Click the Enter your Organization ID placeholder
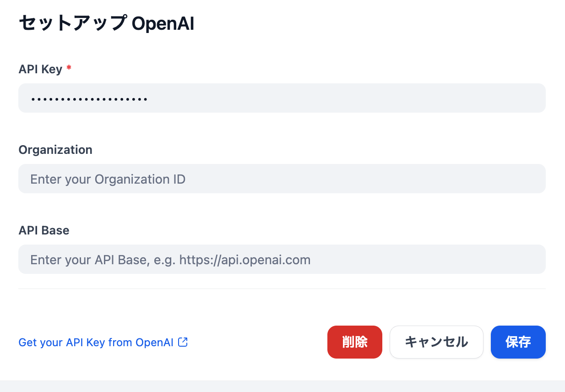The width and height of the screenshot is (565, 392). [x=108, y=179]
